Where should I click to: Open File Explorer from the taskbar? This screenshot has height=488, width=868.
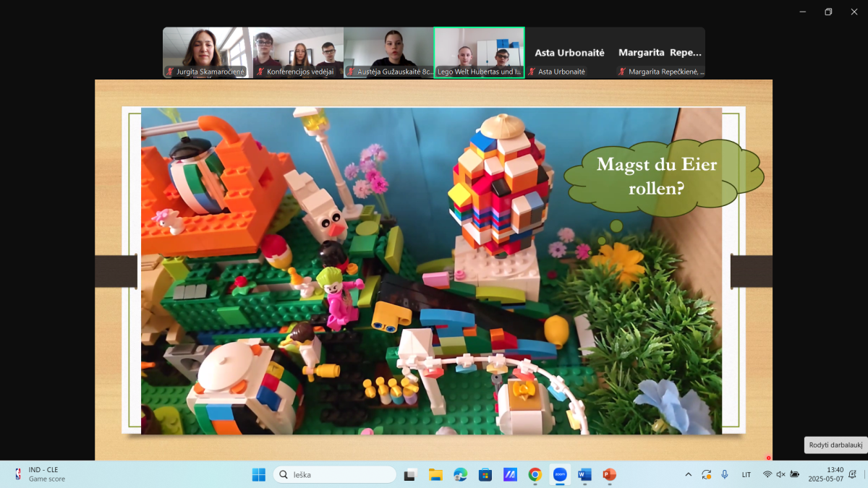(435, 475)
